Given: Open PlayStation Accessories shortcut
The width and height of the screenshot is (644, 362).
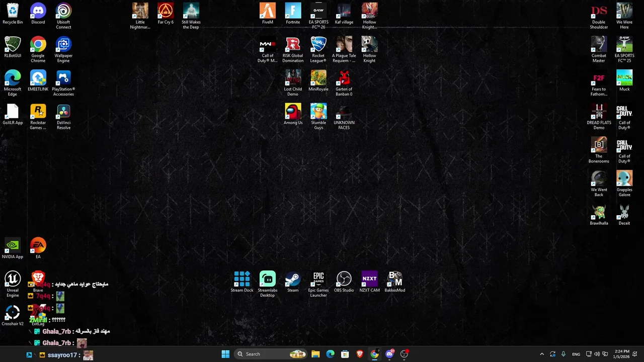Looking at the screenshot, I should pyautogui.click(x=63, y=83).
